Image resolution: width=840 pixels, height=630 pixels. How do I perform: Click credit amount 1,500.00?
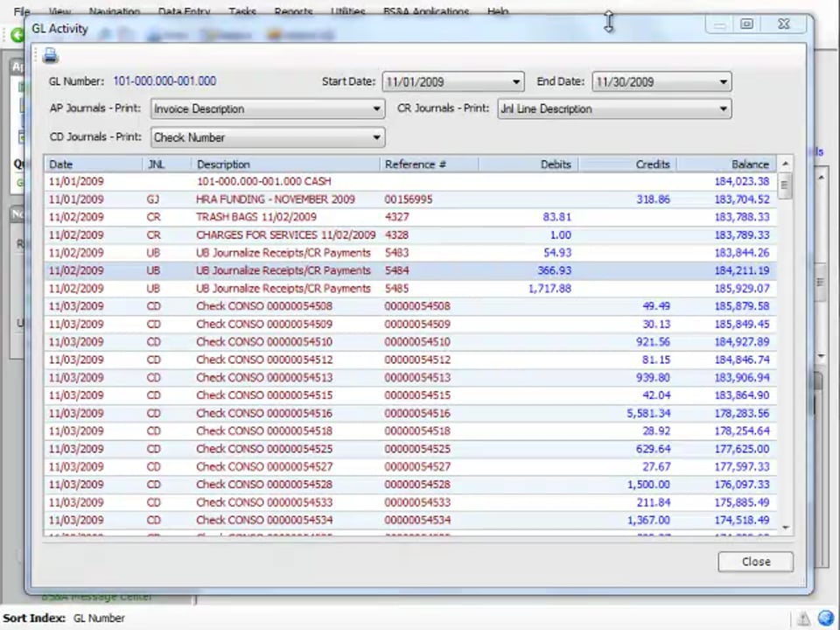tap(648, 485)
